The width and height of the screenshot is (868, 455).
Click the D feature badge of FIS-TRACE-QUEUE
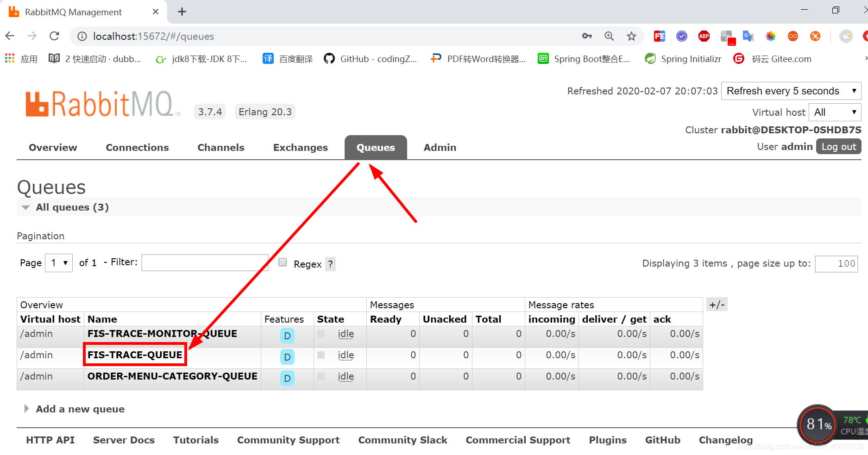[x=287, y=357]
